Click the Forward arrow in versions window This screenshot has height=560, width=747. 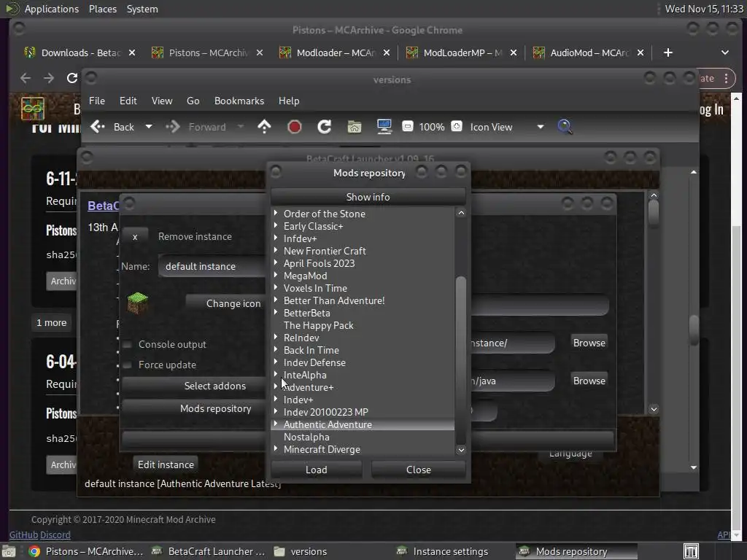pyautogui.click(x=172, y=127)
